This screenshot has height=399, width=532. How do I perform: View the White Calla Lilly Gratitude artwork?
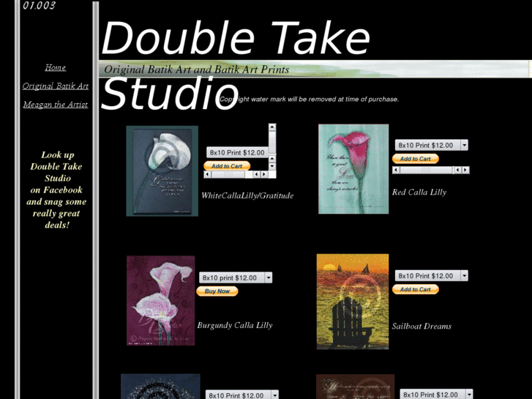click(x=162, y=171)
